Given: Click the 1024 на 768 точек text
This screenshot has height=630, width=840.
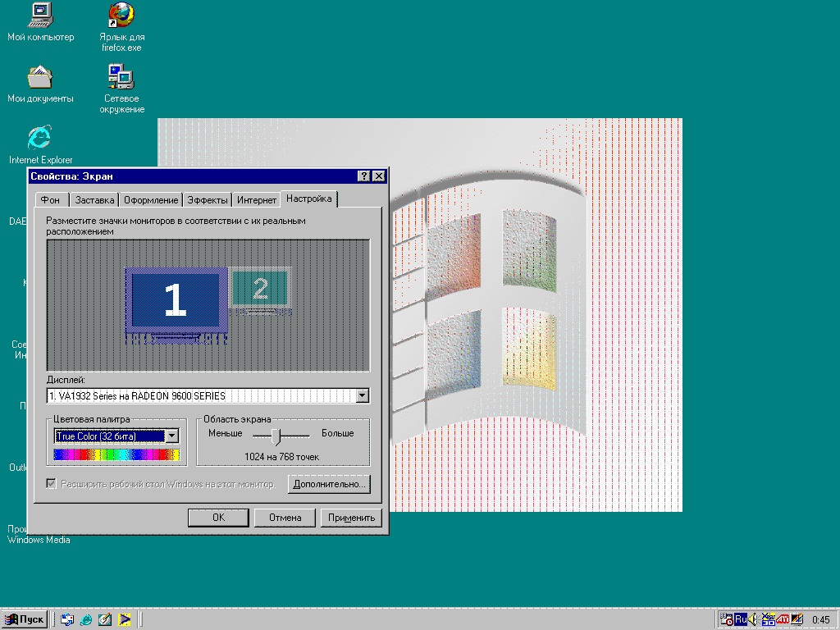Looking at the screenshot, I should pyautogui.click(x=282, y=456).
